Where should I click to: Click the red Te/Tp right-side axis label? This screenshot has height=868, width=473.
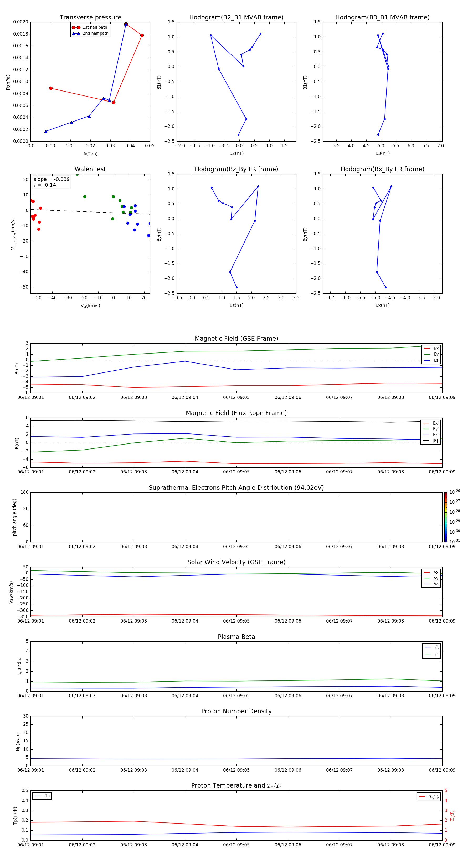coord(453,815)
